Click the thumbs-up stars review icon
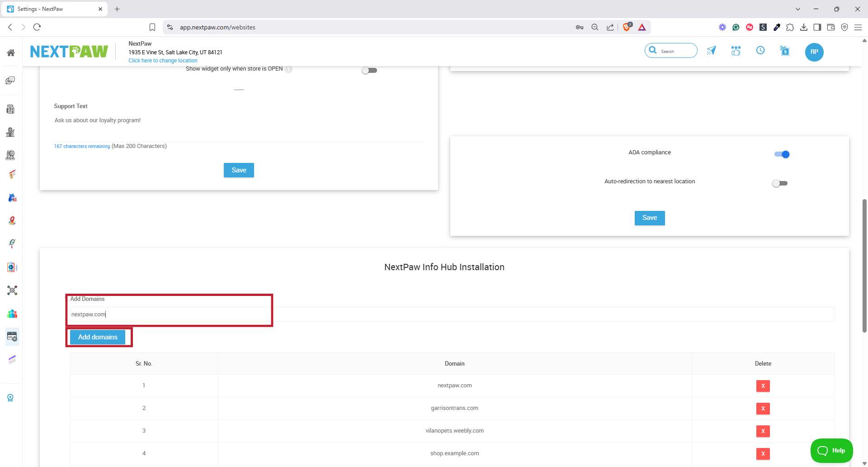868x467 pixels. 736,51
